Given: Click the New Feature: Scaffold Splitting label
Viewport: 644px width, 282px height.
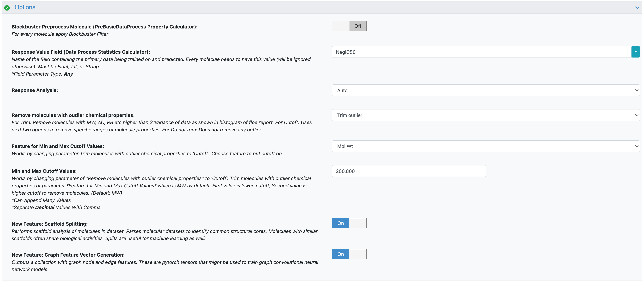Looking at the screenshot, I should [49, 224].
